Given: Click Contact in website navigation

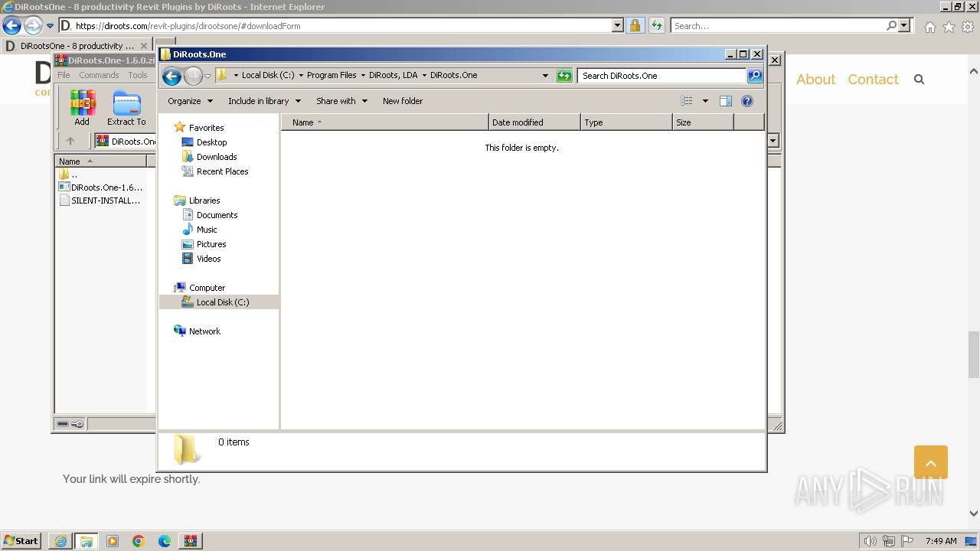Looking at the screenshot, I should coord(873,80).
